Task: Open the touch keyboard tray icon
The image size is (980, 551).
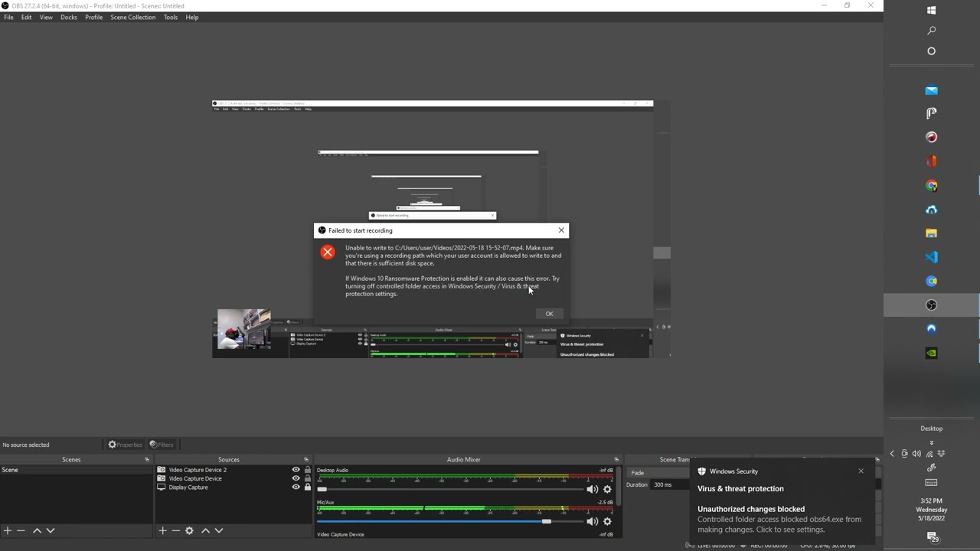Action: pos(932,483)
